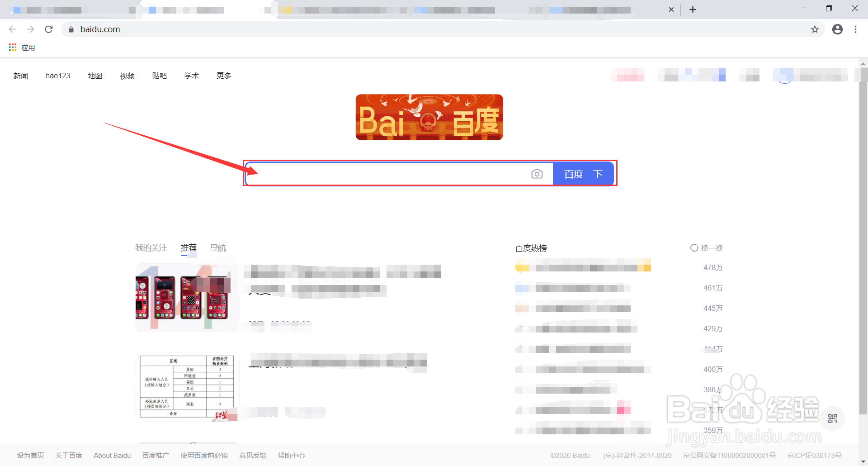This screenshot has width=868, height=466.
Task: Click the hot list entry with 461万
Action: click(619, 288)
